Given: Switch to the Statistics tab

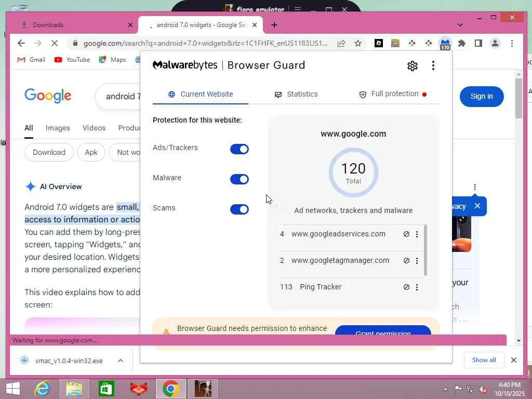Looking at the screenshot, I should tap(296, 95).
